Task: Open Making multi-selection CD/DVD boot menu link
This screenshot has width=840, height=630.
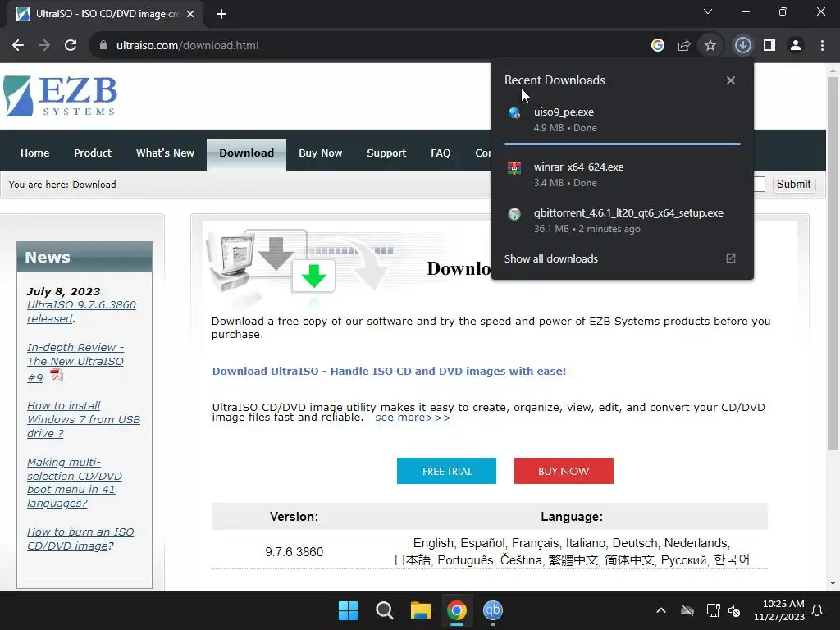Action: pyautogui.click(x=75, y=482)
